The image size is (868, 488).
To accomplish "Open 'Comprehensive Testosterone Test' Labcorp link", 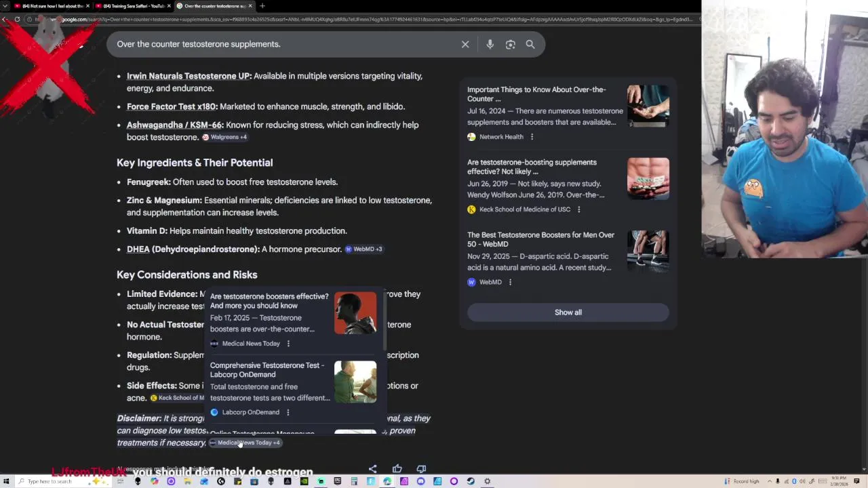I will 267,369.
